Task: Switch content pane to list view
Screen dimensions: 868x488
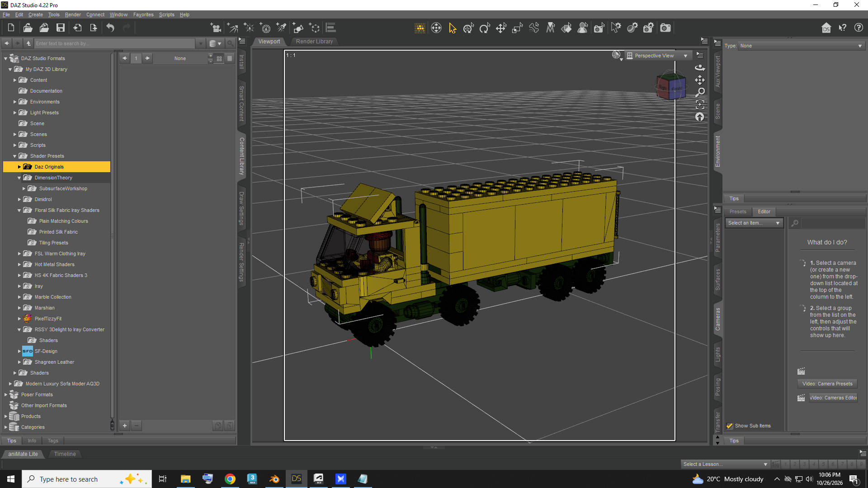Action: 230,58
